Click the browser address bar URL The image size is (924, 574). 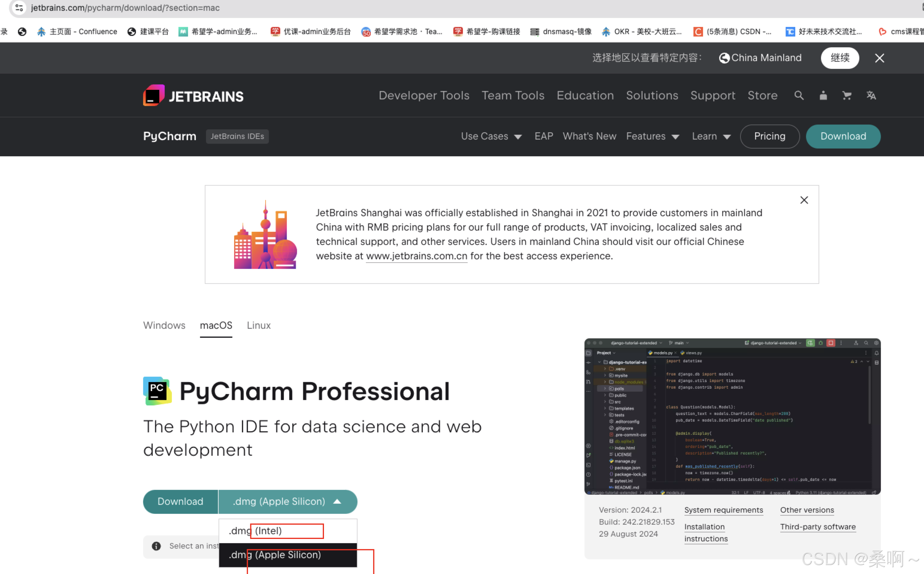click(125, 7)
